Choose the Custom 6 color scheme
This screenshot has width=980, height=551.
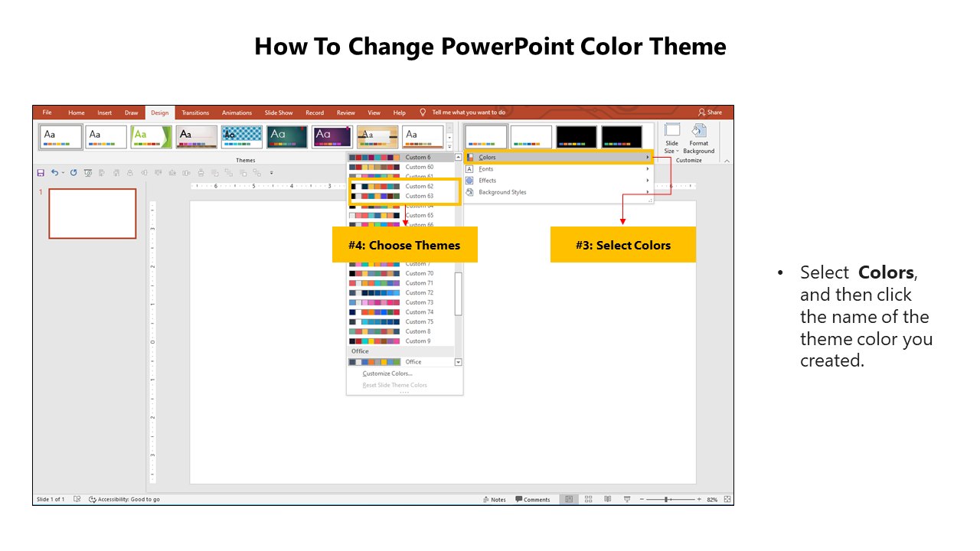pyautogui.click(x=400, y=158)
